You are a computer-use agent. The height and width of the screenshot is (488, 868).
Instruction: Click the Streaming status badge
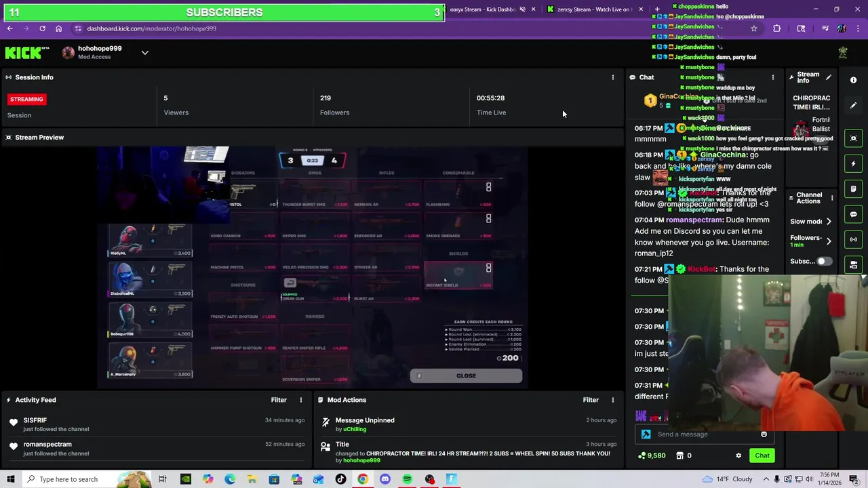[26, 99]
